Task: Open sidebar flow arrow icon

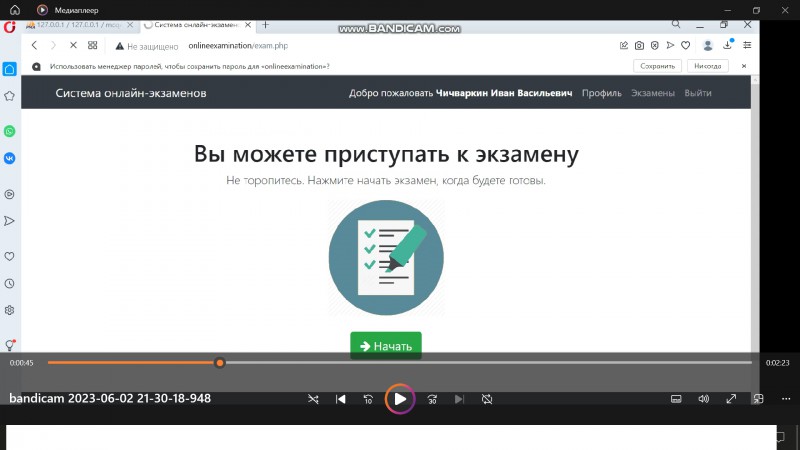Action: coord(9,221)
